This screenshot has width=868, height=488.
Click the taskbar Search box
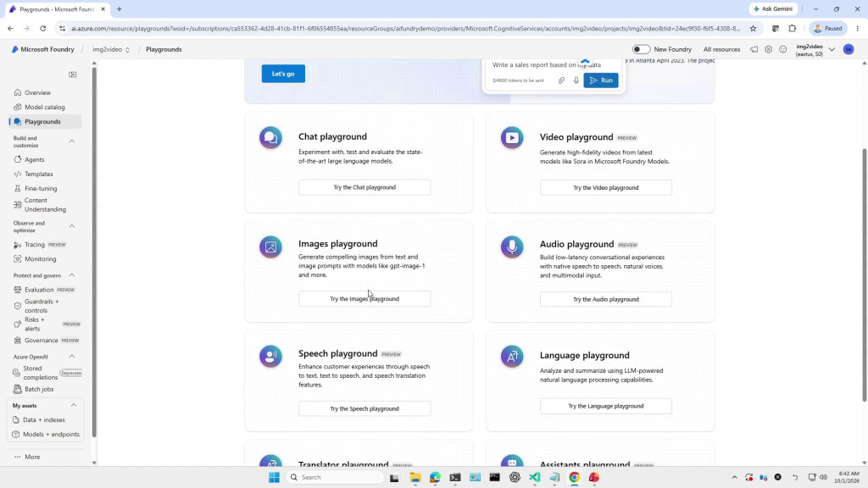point(336,477)
